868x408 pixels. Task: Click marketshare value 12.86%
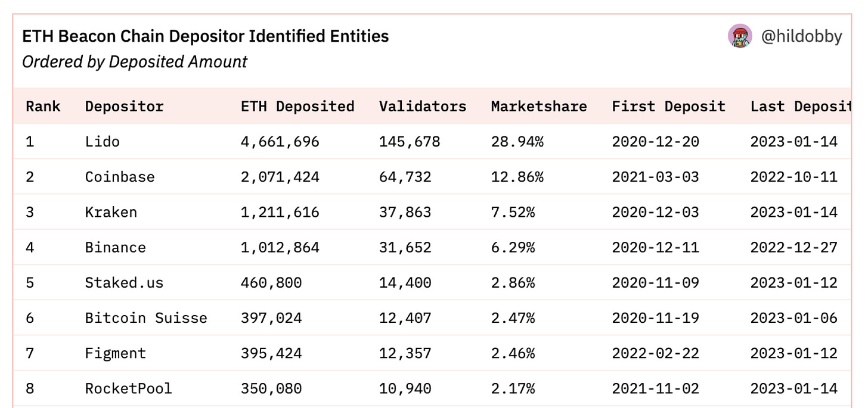(517, 177)
